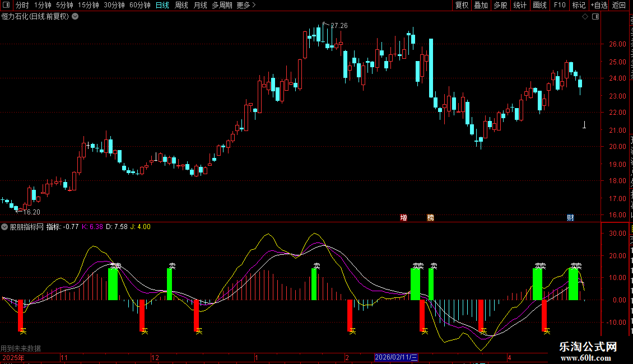The height and width of the screenshot is (364, 633).
Task: Switch to 1分钟 period
Action: (43, 5)
